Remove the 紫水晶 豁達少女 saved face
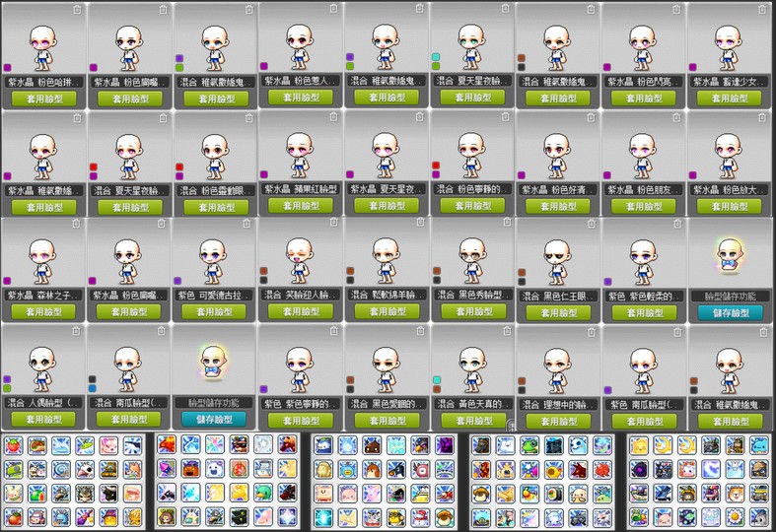 tap(762, 10)
